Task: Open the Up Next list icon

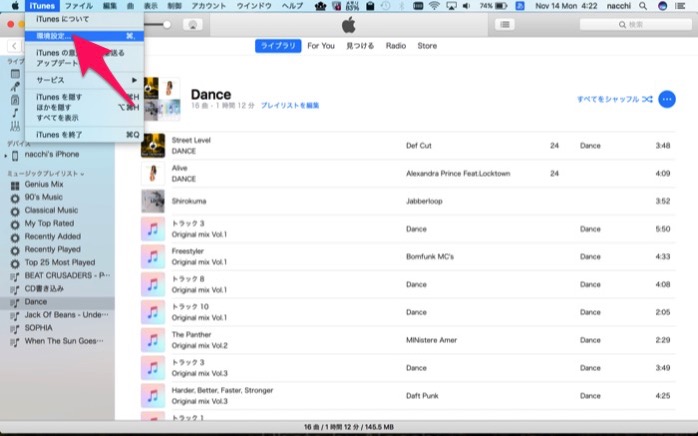Action: 505,24
